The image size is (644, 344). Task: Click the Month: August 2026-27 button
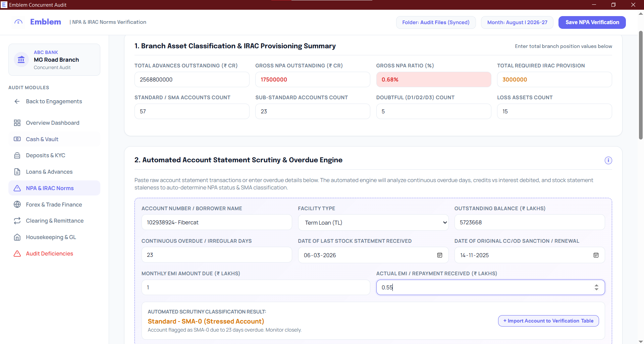517,22
